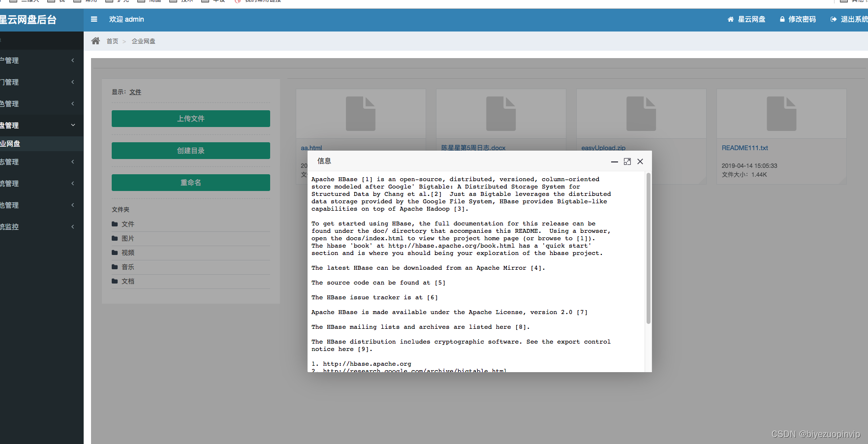Click the 企业网盘 breadcrumb text
This screenshot has height=444, width=868.
click(x=144, y=41)
